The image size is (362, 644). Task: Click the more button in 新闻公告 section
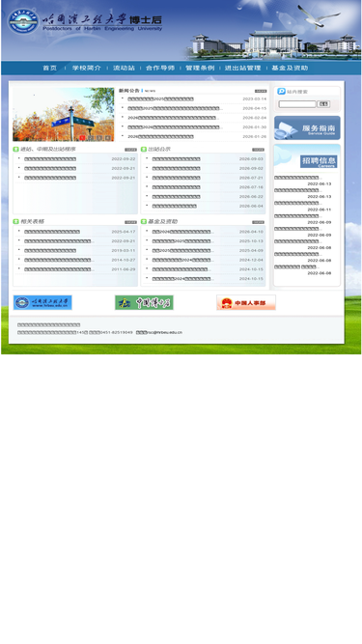[x=261, y=91]
